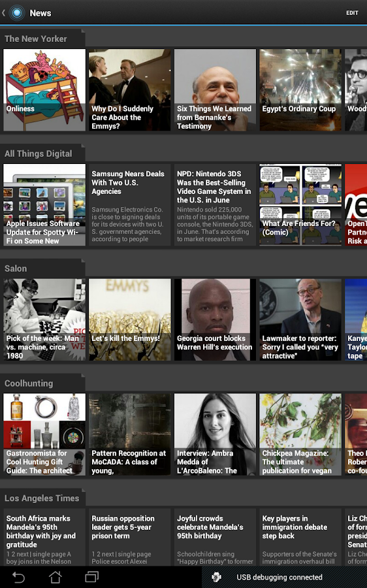Open the News title

pyautogui.click(x=40, y=13)
